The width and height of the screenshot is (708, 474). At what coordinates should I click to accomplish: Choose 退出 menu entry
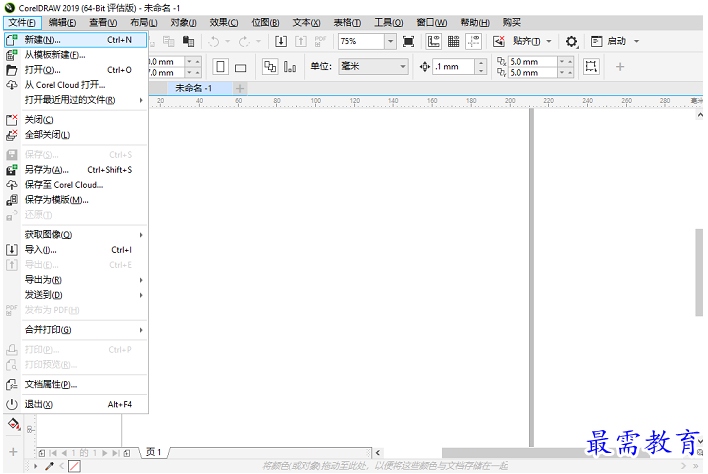[x=75, y=404]
